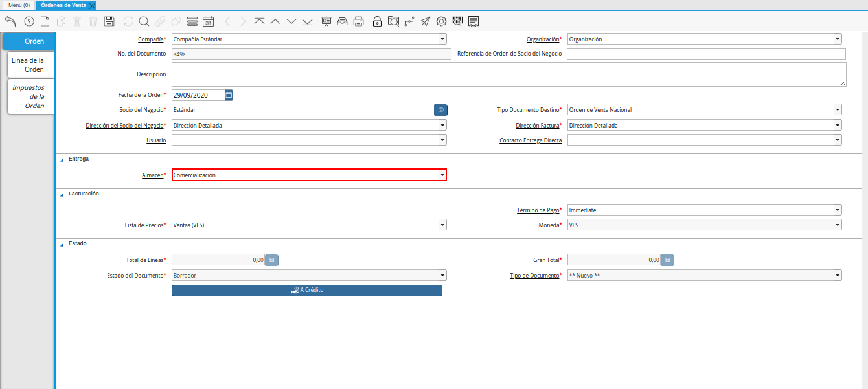Viewport: 868px width, 389px height.
Task: Open calendar picker for Fecha de la Orden
Action: click(x=229, y=95)
